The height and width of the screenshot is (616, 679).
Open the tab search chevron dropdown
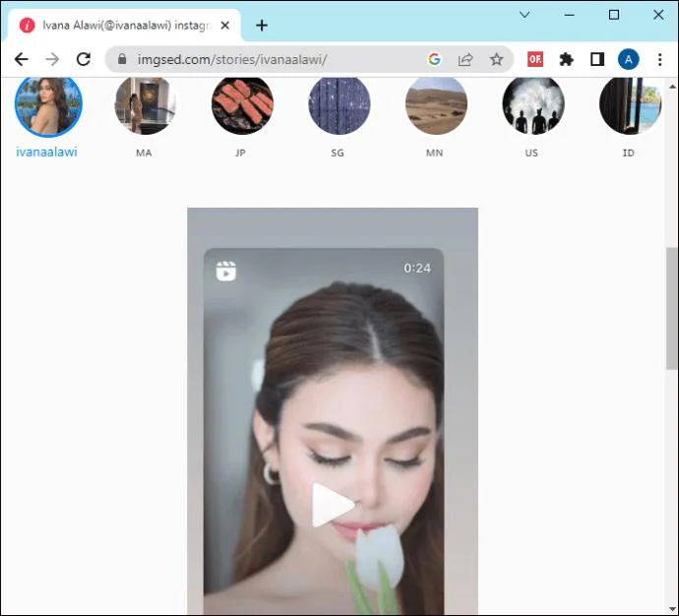(x=525, y=15)
